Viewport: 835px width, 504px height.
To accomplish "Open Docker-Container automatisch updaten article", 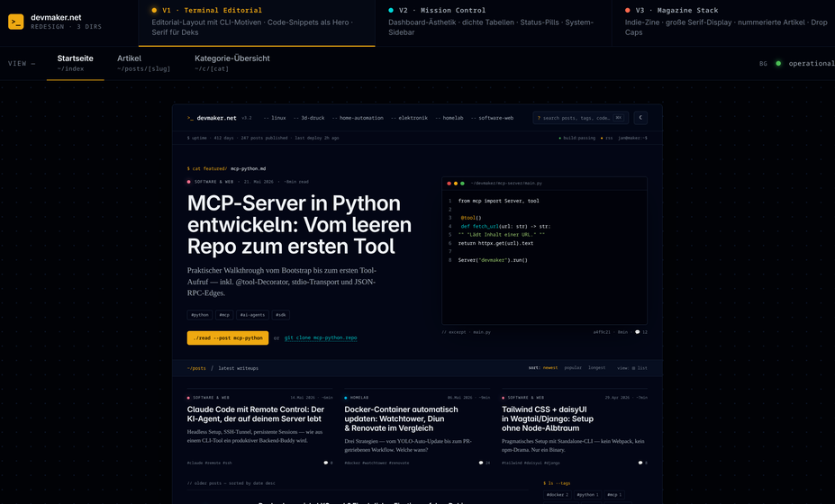I will click(x=401, y=418).
